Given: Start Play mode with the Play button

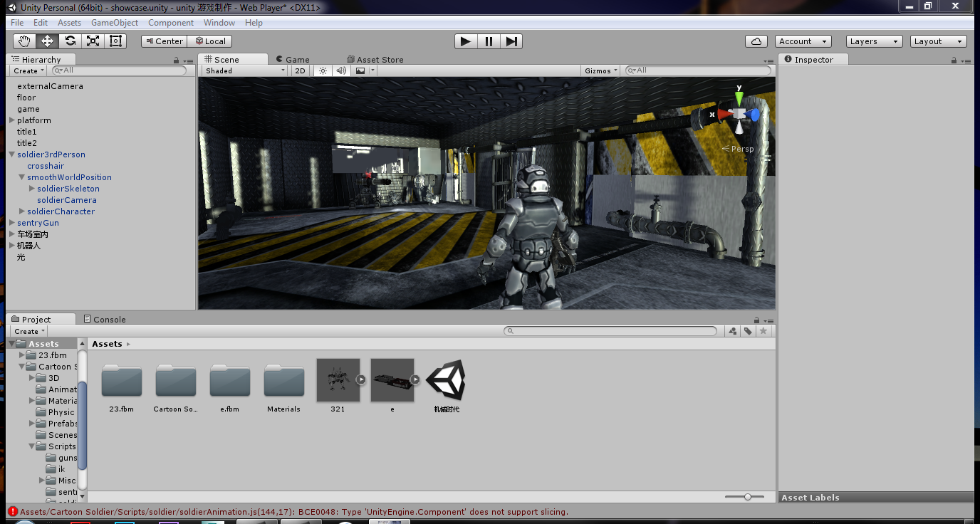Looking at the screenshot, I should pos(466,41).
